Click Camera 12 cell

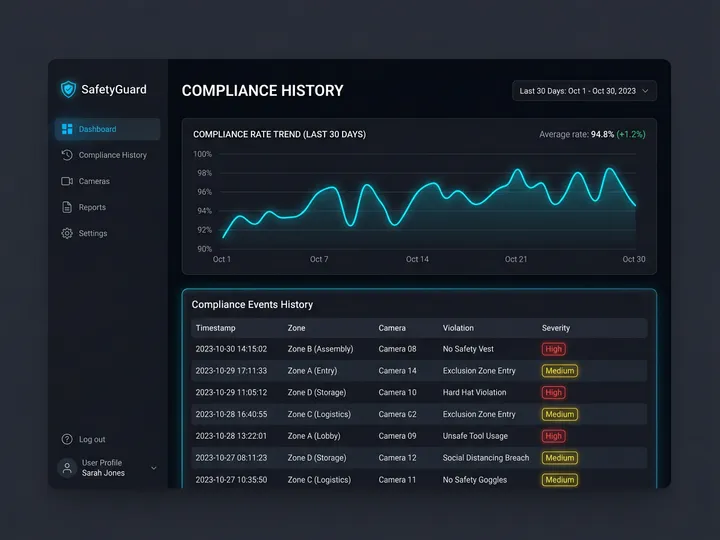coord(397,458)
